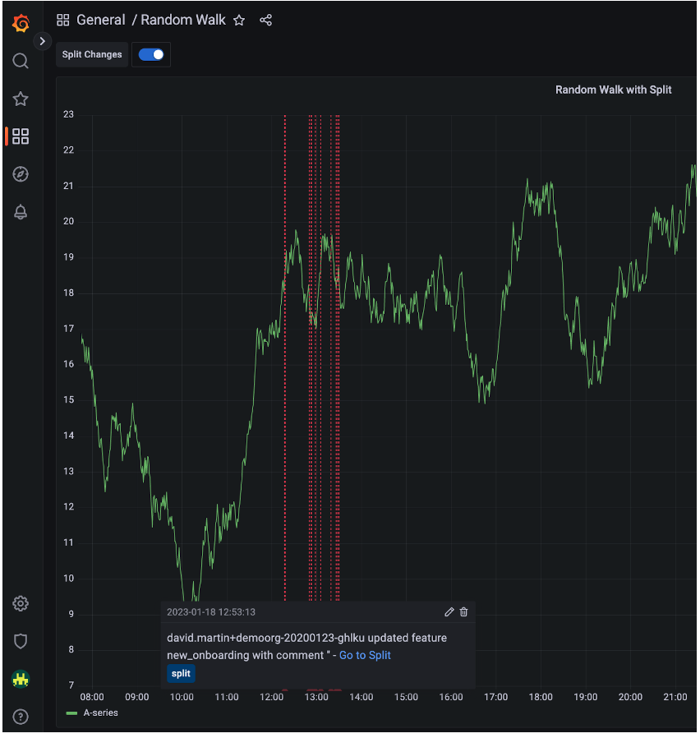Viewport: 700px width, 738px height.
Task: Click the user avatar in sidebar
Action: tap(21, 679)
